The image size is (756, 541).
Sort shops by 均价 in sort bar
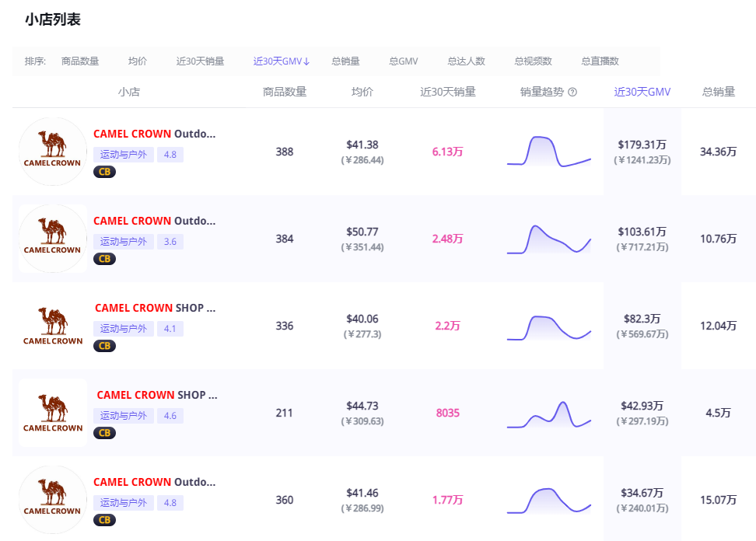click(x=138, y=61)
